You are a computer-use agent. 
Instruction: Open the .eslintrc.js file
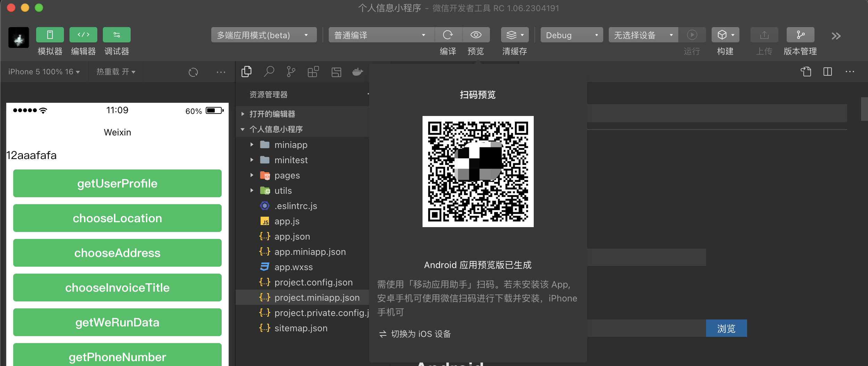[x=302, y=206]
